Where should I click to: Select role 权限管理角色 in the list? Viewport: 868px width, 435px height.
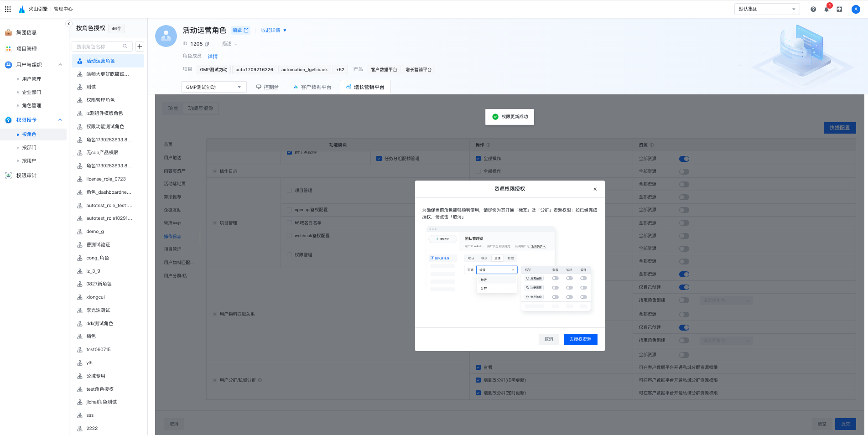(108, 100)
